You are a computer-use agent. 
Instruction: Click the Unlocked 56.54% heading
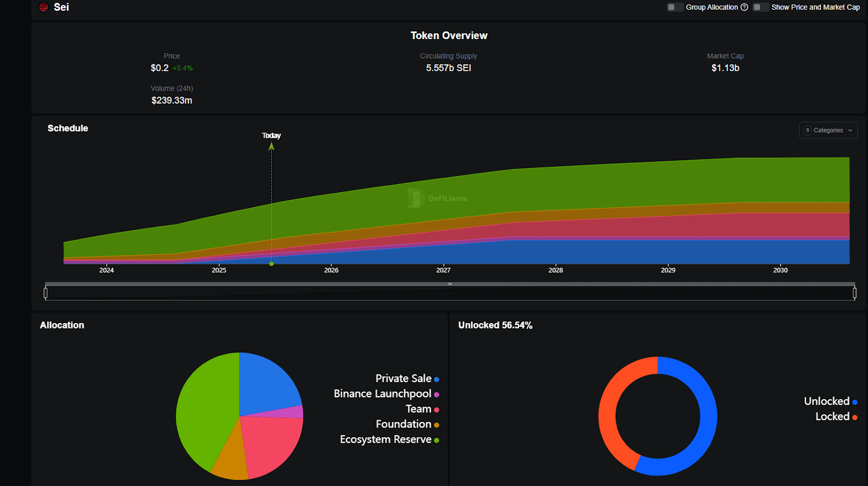[495, 325]
